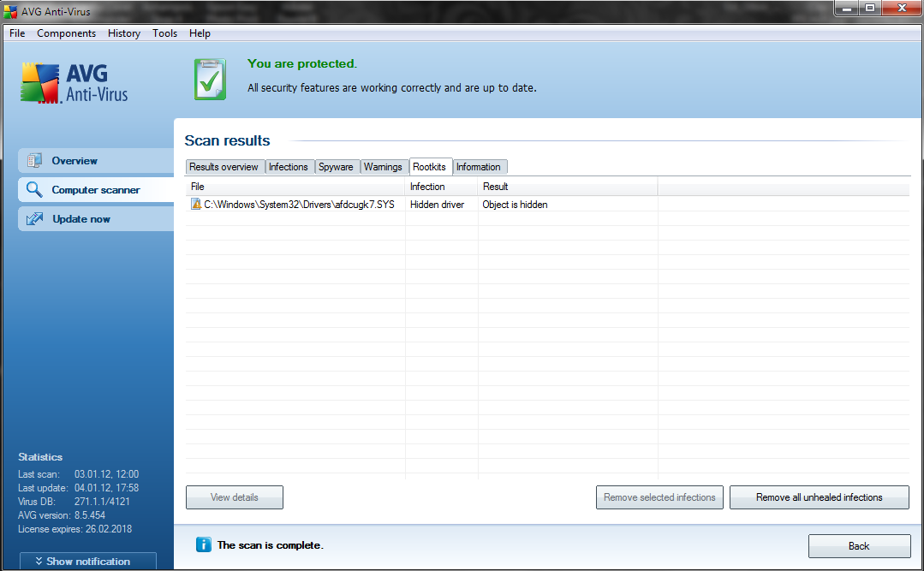Click the Overview sidebar icon
924x571 pixels.
(34, 160)
